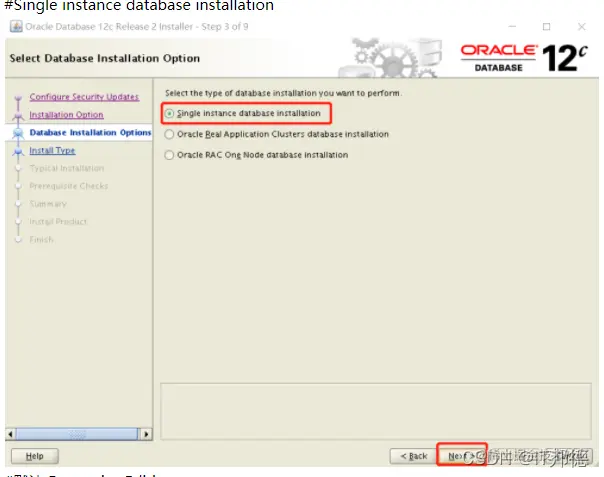
Task: Click the Install Type step marker icon
Action: [x=18, y=151]
